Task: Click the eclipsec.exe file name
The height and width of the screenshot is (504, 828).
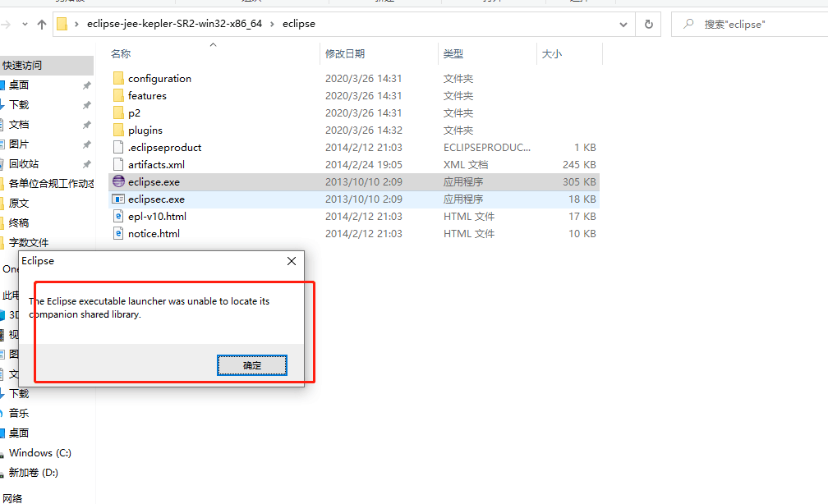Action: click(x=156, y=199)
